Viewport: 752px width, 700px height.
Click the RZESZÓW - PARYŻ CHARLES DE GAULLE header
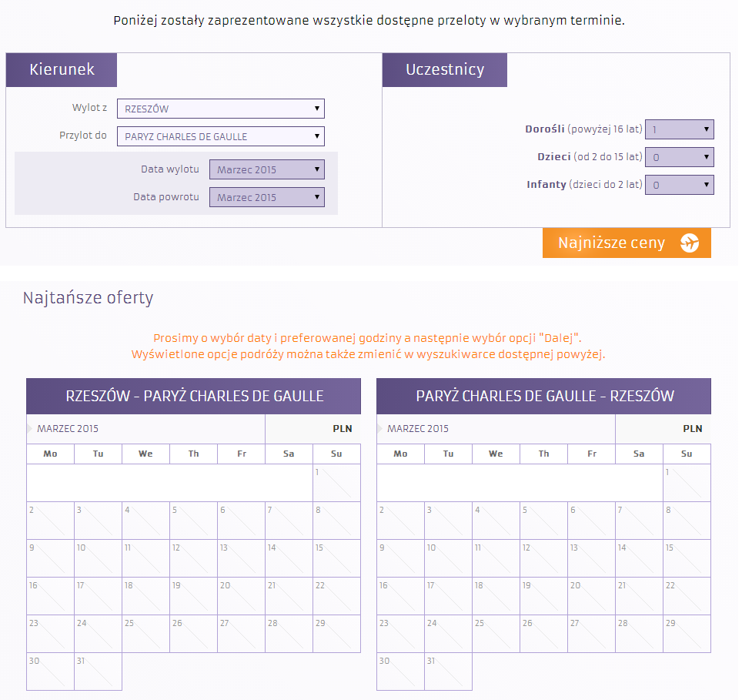(193, 396)
